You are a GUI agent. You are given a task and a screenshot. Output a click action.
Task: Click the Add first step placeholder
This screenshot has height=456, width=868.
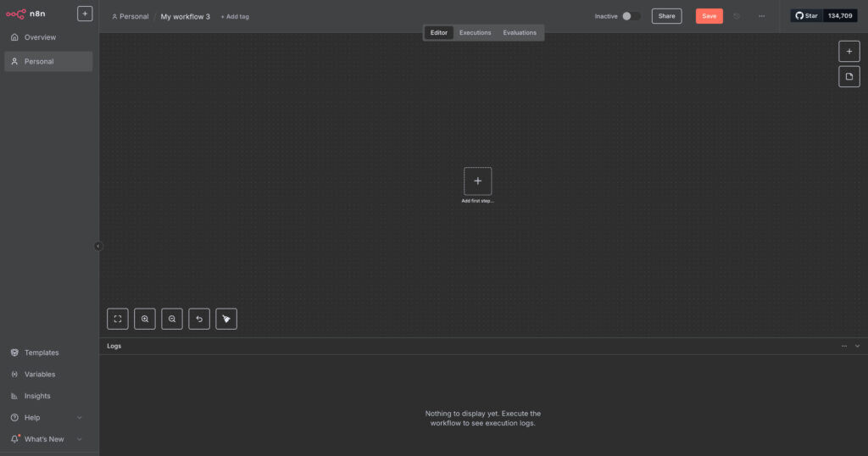point(477,181)
